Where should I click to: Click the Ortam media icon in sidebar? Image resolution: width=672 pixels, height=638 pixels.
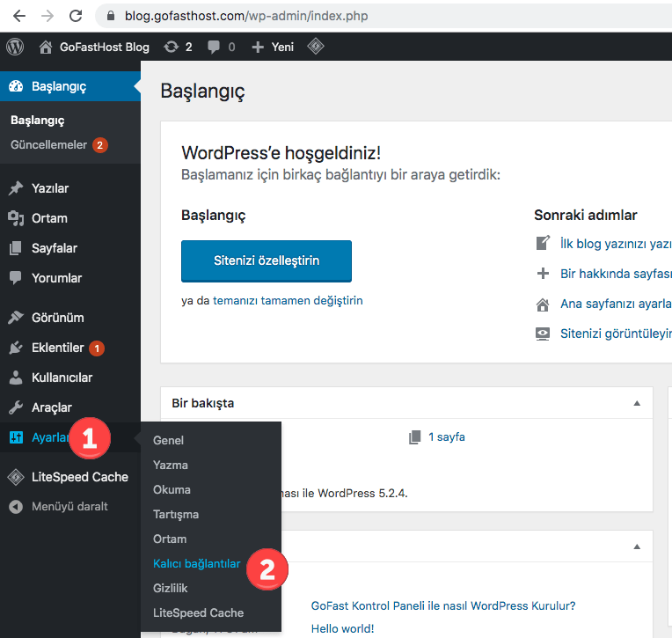click(16, 218)
